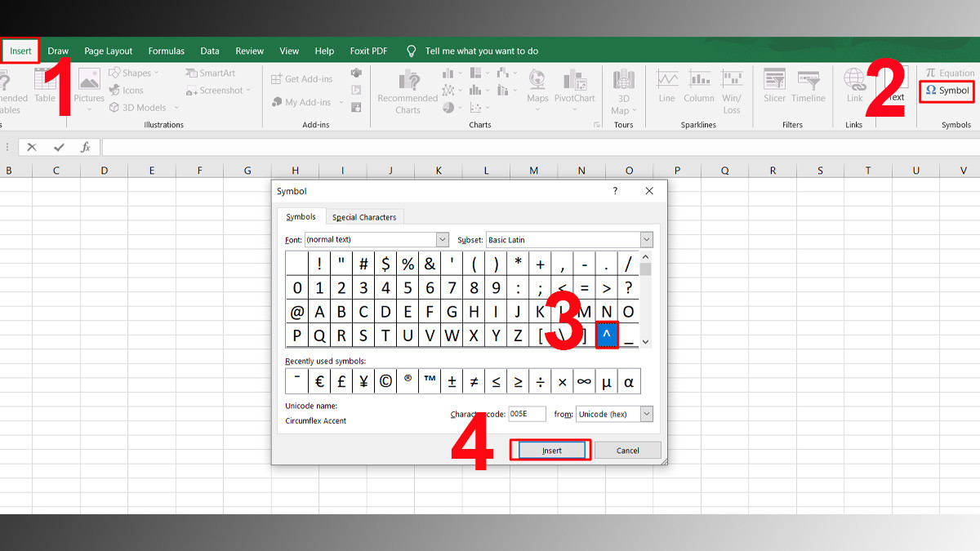
Task: Open the 3D Map tour tool
Action: (x=623, y=91)
